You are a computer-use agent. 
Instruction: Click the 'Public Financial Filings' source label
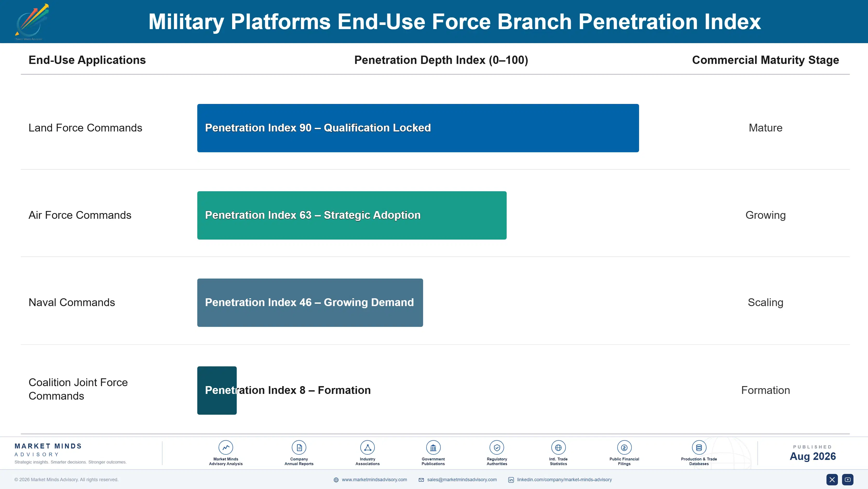pyautogui.click(x=624, y=461)
